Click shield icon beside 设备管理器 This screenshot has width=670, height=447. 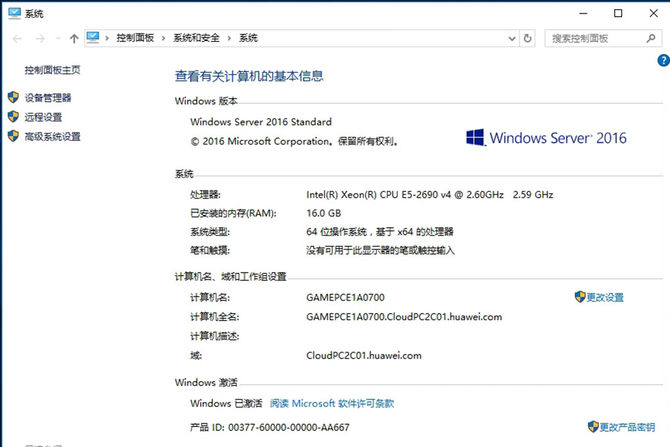[x=13, y=97]
